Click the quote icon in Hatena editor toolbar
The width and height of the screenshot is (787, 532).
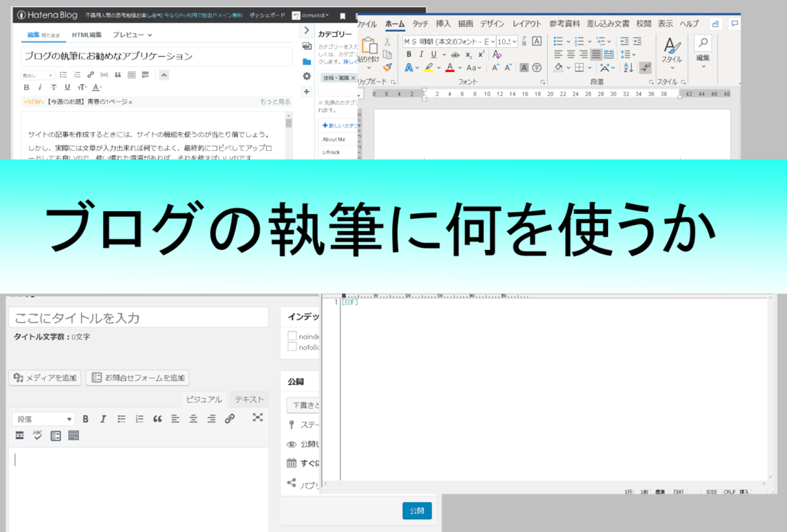click(x=118, y=75)
